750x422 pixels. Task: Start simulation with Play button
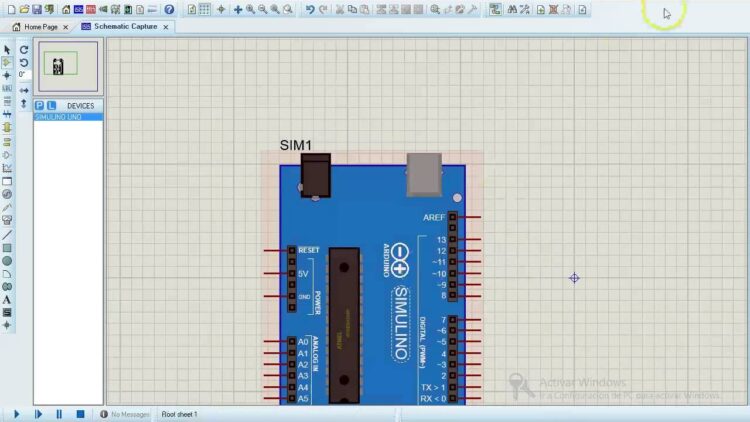[x=16, y=414]
